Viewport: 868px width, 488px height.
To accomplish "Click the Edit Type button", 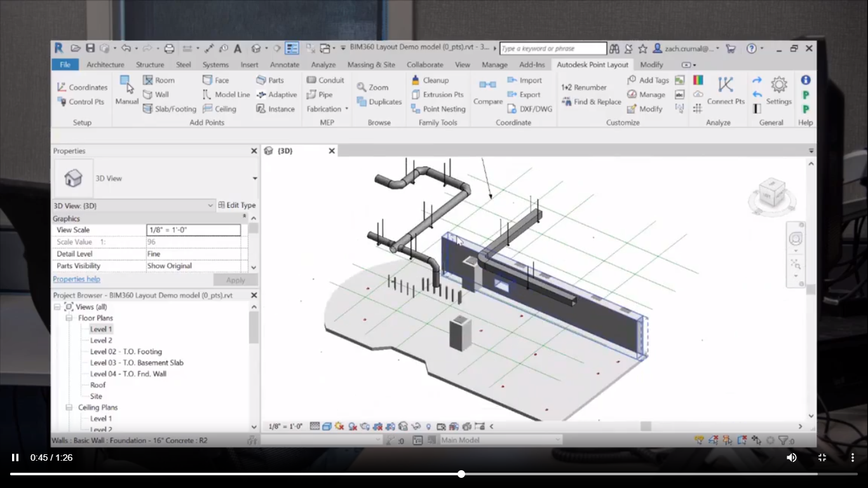I will pyautogui.click(x=237, y=205).
